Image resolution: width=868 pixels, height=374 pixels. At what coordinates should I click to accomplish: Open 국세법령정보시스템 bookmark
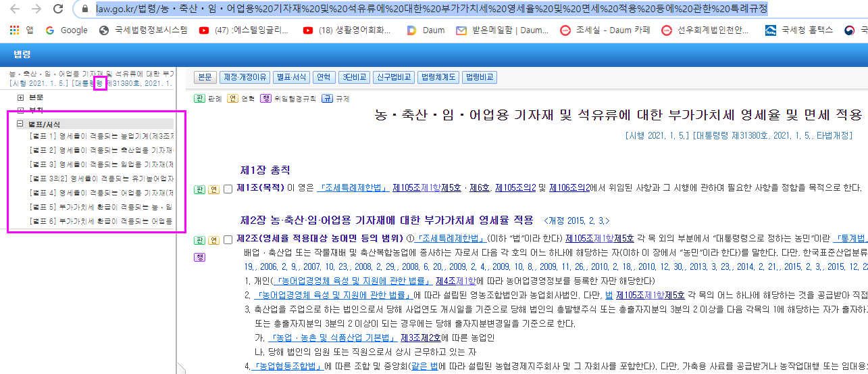(x=143, y=30)
